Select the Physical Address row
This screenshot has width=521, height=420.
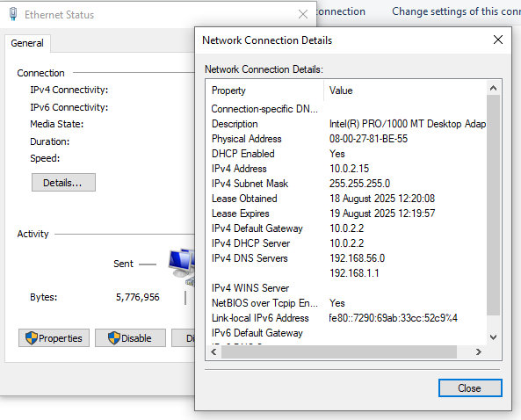(346, 139)
